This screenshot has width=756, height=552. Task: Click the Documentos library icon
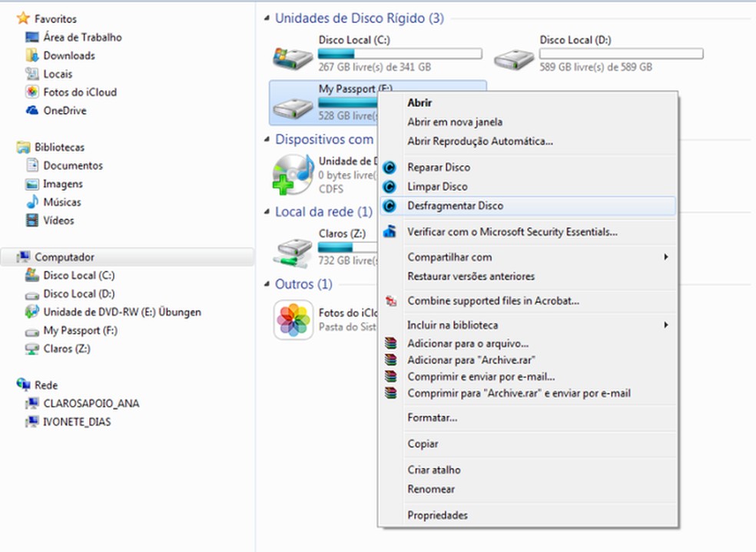pyautogui.click(x=31, y=165)
